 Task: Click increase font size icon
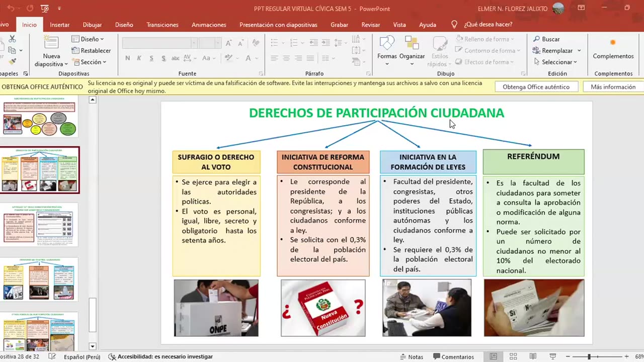point(228,43)
